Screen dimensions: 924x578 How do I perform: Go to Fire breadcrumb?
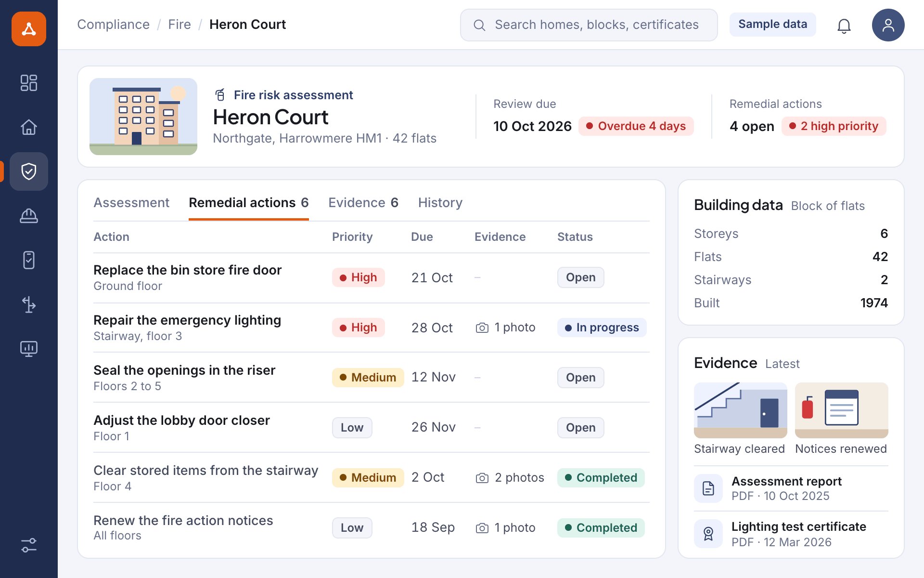pos(180,25)
